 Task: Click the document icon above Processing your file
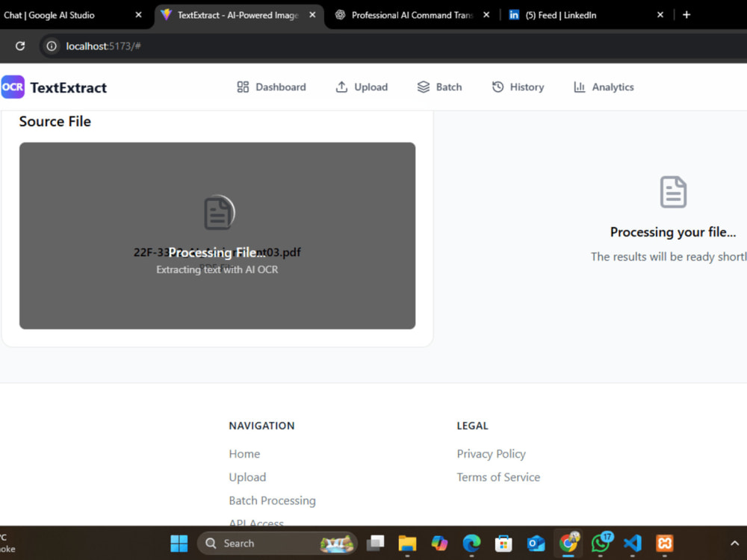pos(673,192)
